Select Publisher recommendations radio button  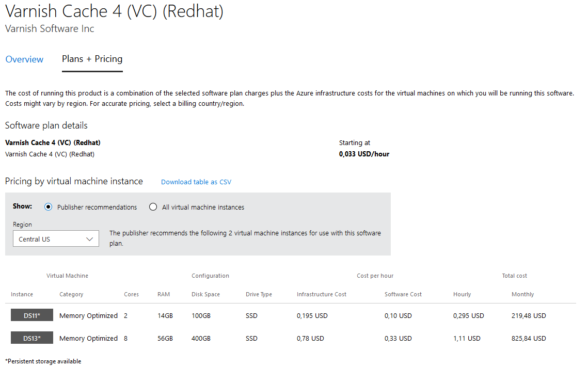click(49, 208)
